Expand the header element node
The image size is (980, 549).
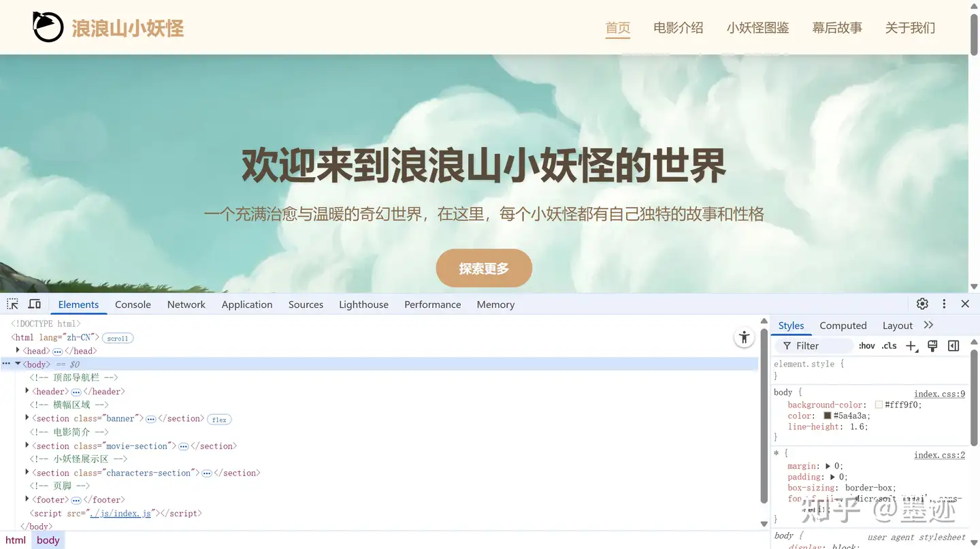tap(27, 391)
